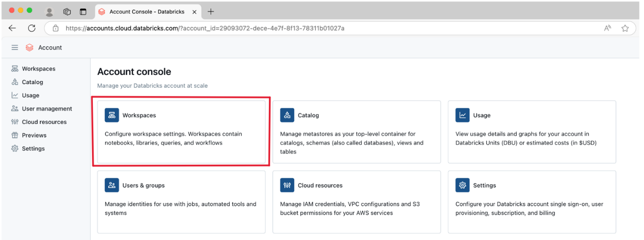Reload the page with refresh icon
644x240 pixels.
pos(32,28)
